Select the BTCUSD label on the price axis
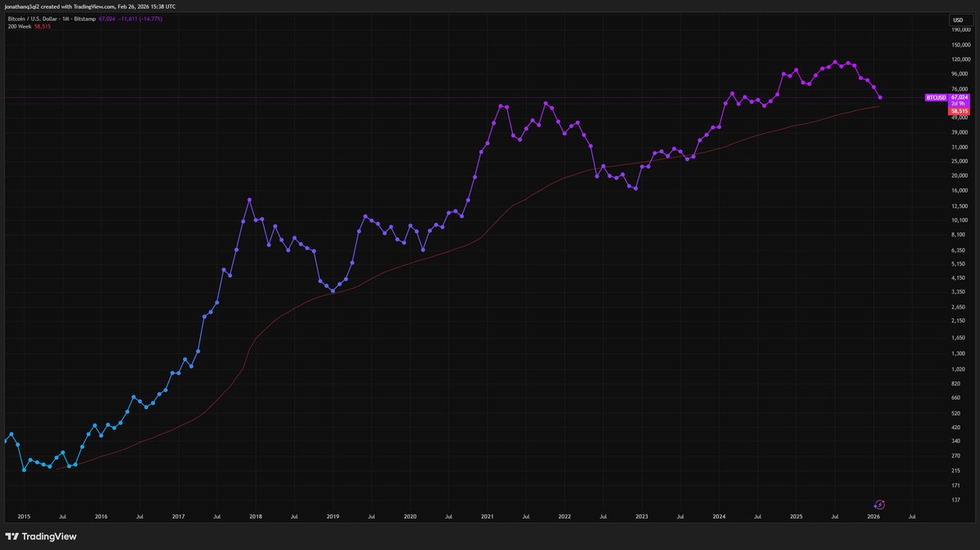The height and width of the screenshot is (550, 980). pos(936,97)
